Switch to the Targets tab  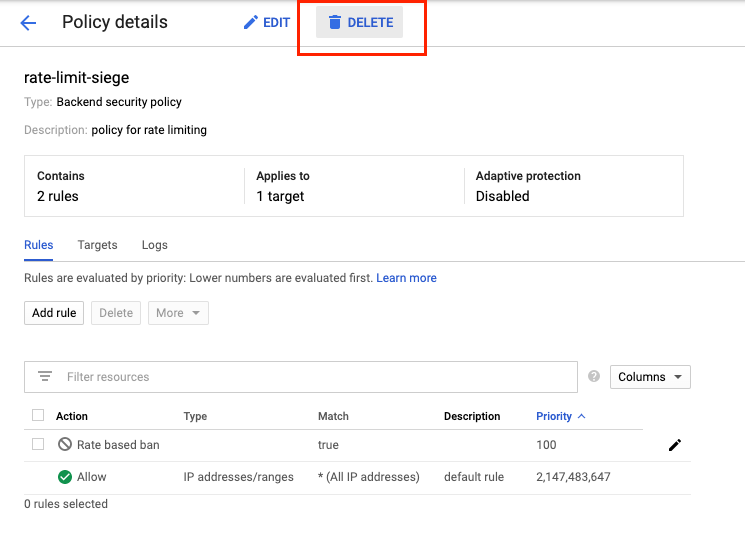coord(97,245)
